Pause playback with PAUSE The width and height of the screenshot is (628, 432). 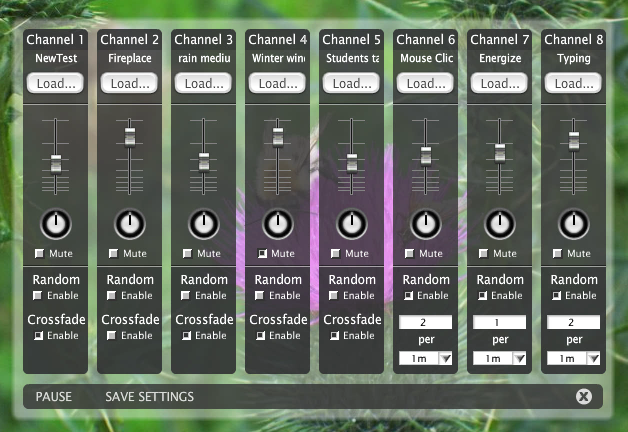click(54, 397)
